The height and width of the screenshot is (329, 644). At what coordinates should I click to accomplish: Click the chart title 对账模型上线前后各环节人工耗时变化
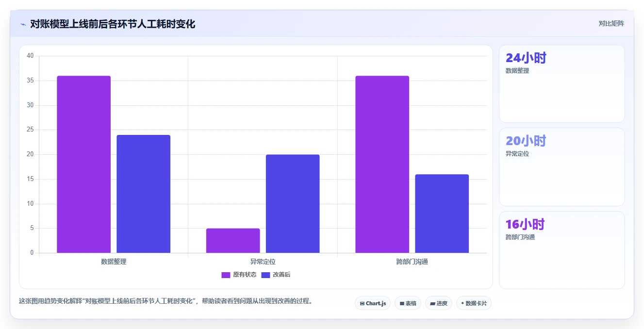coord(113,24)
